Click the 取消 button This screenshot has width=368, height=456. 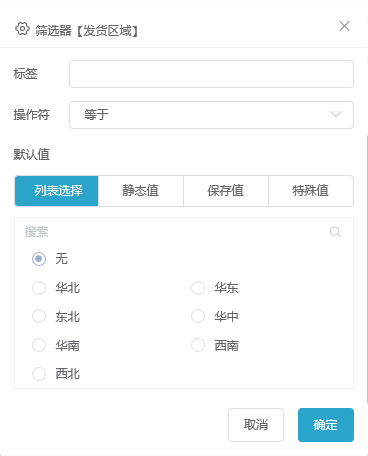pos(256,425)
